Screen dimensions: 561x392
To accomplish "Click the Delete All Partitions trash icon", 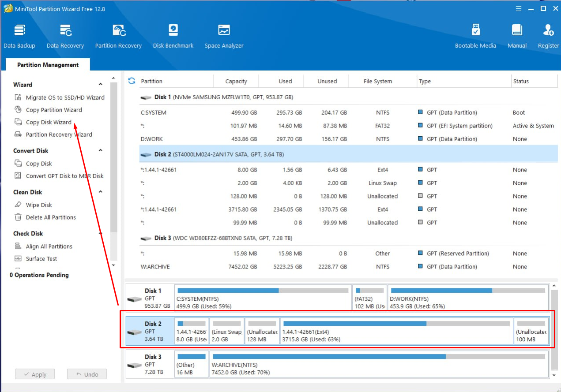I will click(18, 217).
